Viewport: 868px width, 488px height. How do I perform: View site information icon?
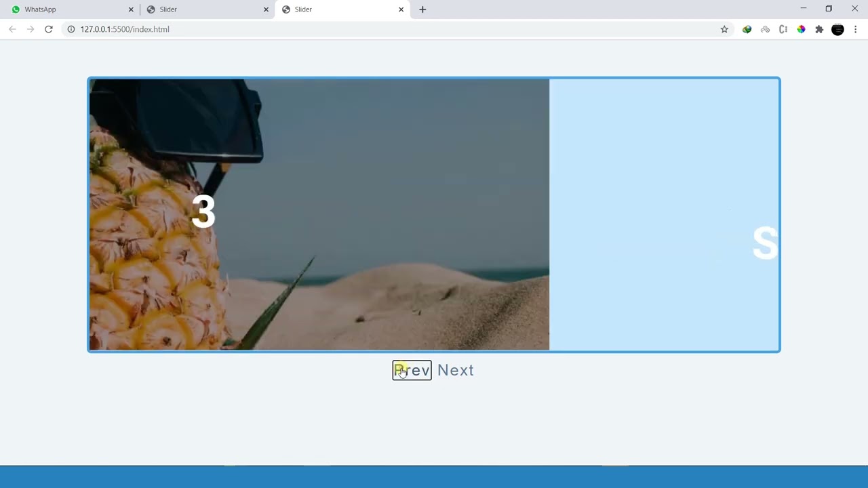click(x=71, y=29)
